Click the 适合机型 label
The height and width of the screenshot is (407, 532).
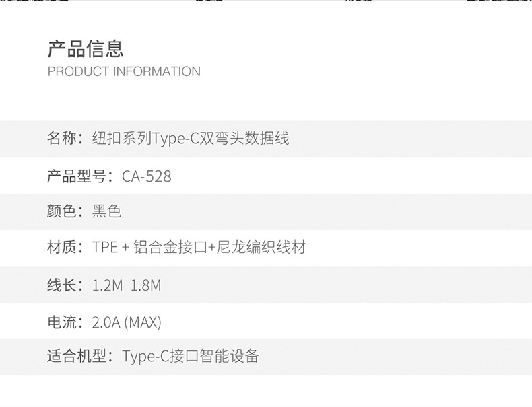click(77, 356)
